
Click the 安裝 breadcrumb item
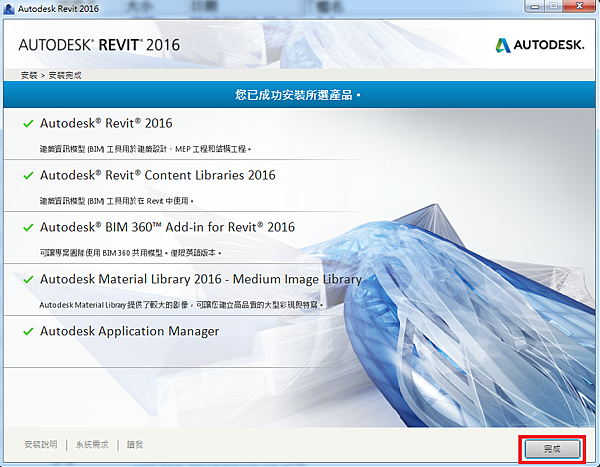coord(29,75)
